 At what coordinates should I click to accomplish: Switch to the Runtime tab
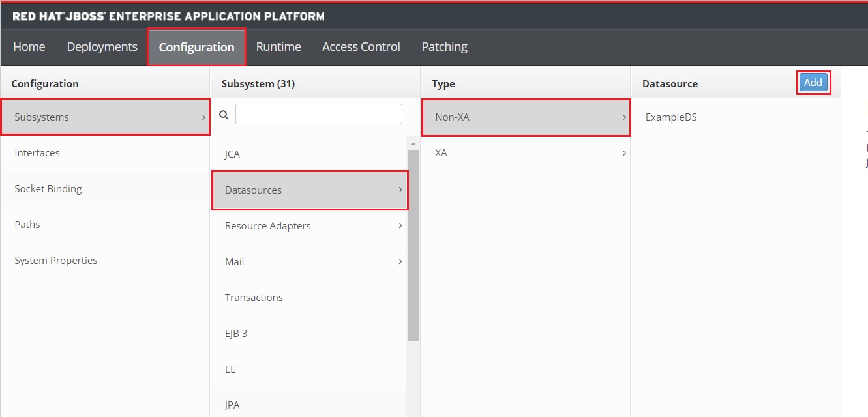tap(278, 46)
